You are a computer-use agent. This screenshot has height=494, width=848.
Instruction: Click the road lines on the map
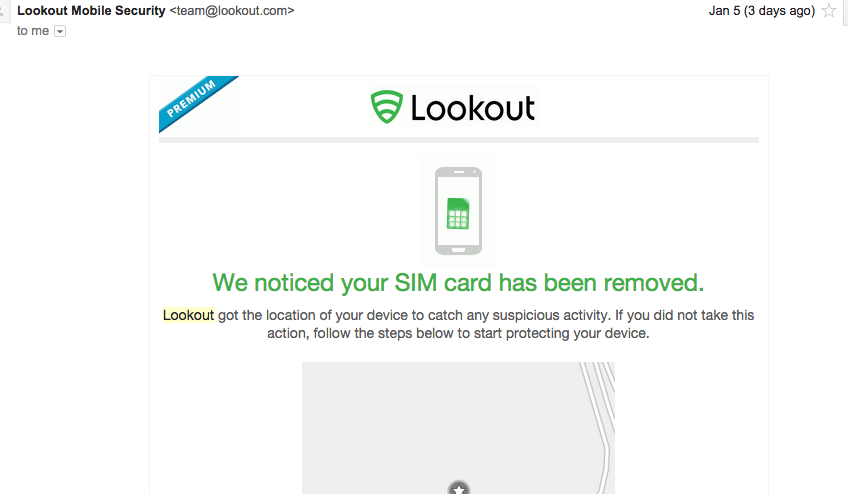pyautogui.click(x=601, y=411)
